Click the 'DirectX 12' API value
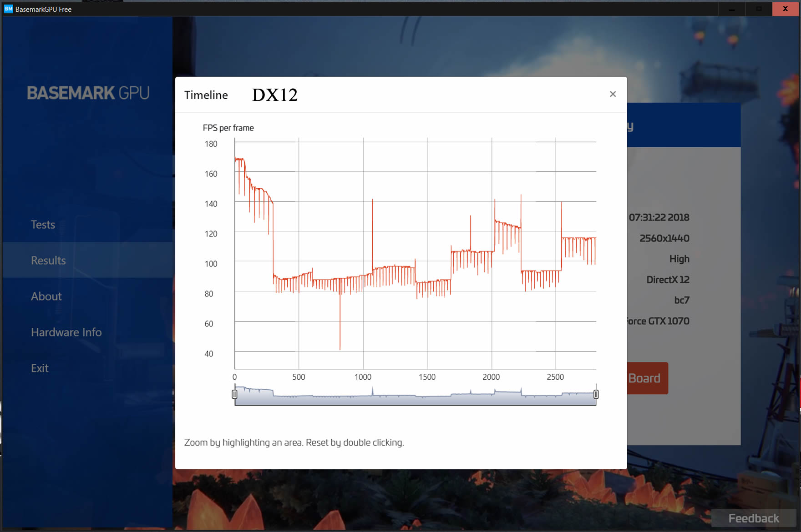The image size is (801, 532). 668,280
